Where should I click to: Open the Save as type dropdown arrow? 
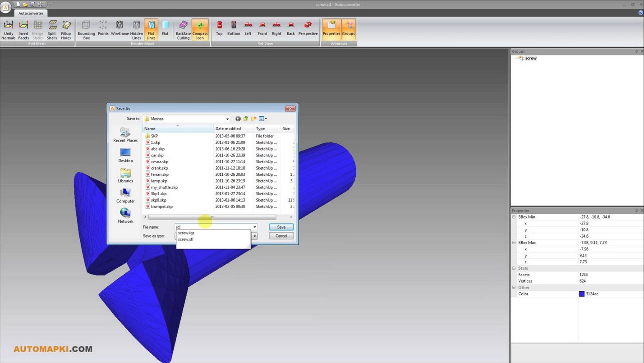pos(255,236)
